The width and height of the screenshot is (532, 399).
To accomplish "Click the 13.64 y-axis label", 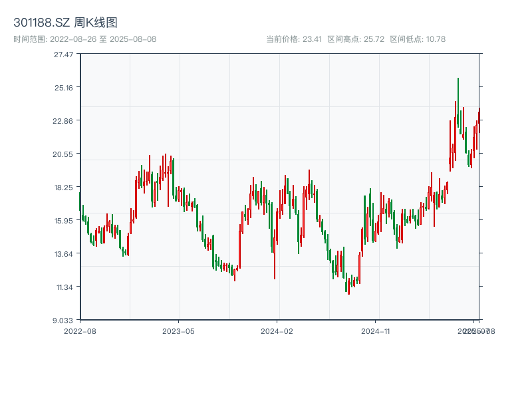I will point(64,254).
